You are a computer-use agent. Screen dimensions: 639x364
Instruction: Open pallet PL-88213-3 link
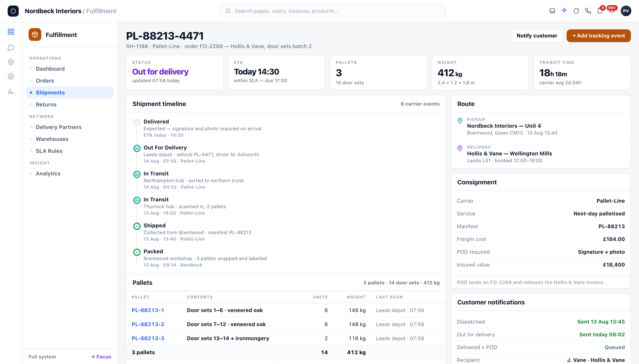click(148, 338)
